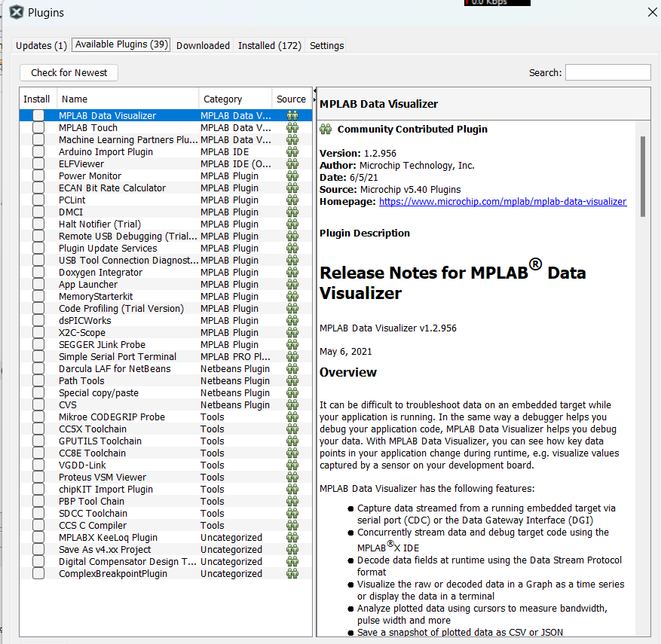Open the MPLAB Data Visualizer homepage link
This screenshot has height=644, width=661.
tap(502, 202)
